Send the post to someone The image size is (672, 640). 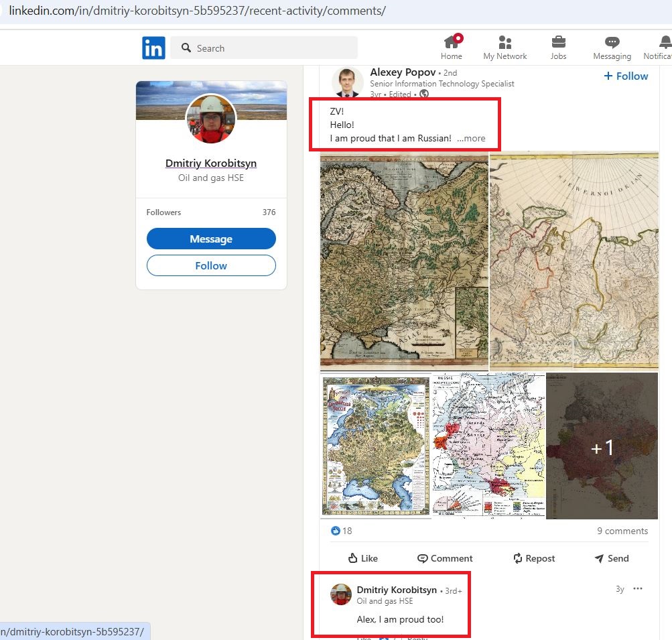click(612, 558)
